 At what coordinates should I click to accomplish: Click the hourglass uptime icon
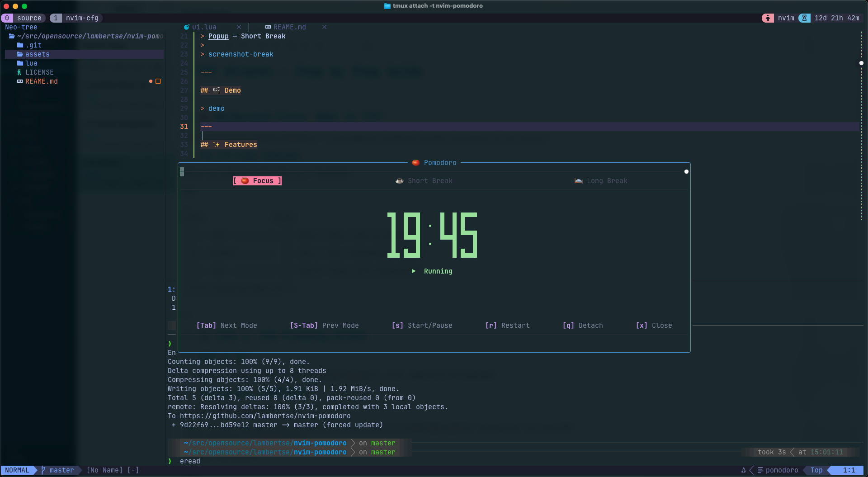[804, 18]
